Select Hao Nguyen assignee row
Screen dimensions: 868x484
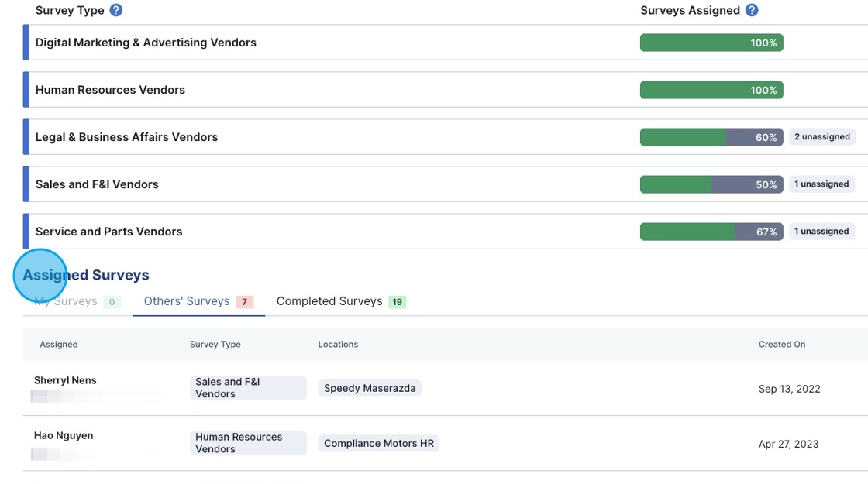point(64,435)
